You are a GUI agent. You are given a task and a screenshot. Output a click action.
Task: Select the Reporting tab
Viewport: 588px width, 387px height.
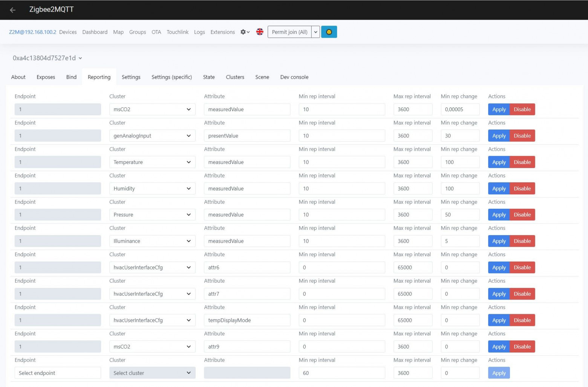(99, 77)
